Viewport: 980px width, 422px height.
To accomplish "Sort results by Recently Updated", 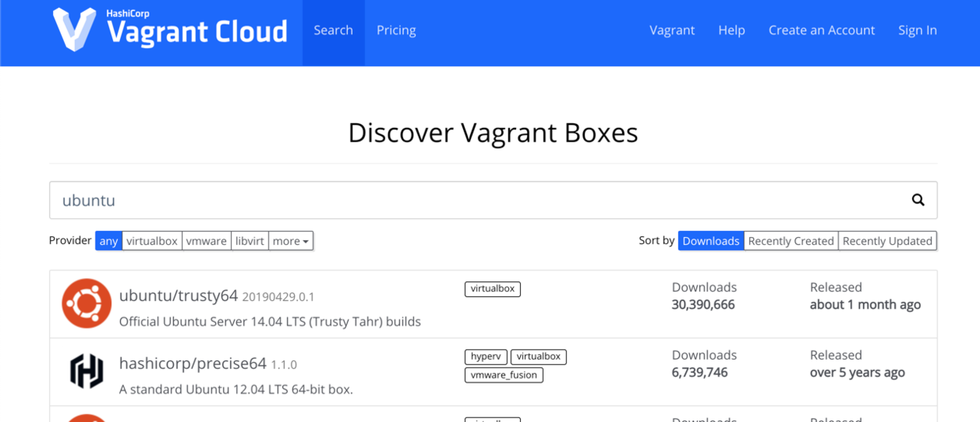I will coord(887,241).
